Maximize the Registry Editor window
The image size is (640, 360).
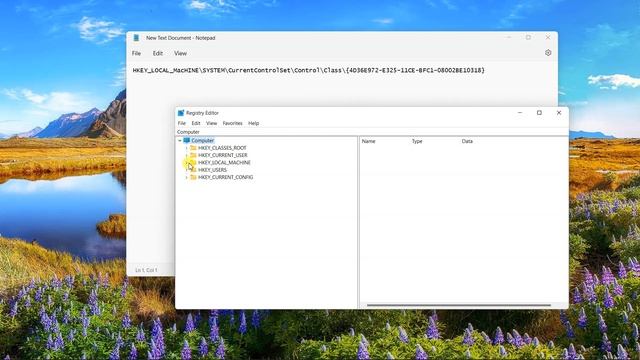tap(539, 113)
